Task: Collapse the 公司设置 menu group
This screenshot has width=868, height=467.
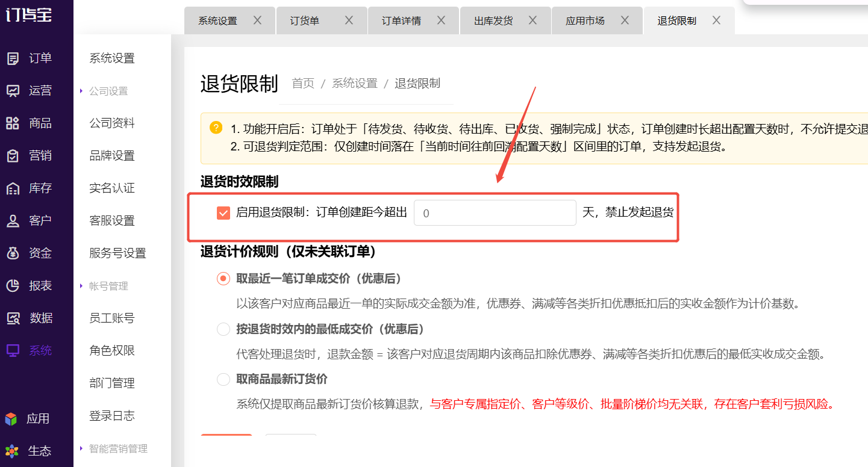Action: pos(108,91)
